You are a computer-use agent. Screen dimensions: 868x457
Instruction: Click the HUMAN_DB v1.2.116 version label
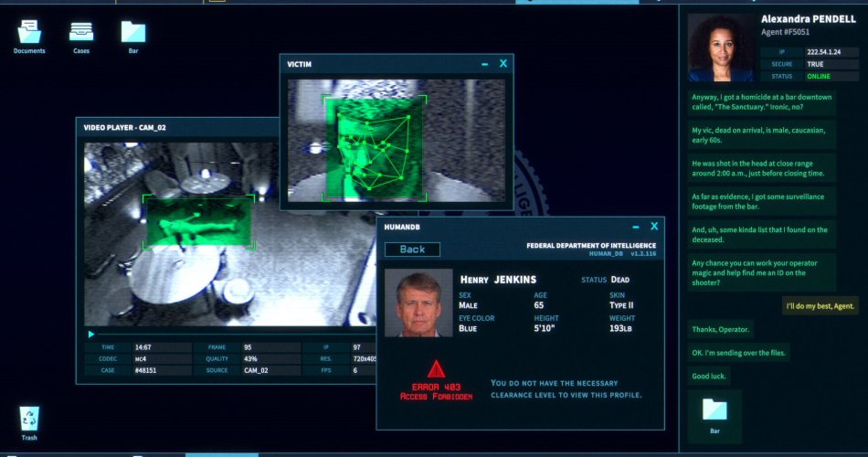click(x=622, y=254)
